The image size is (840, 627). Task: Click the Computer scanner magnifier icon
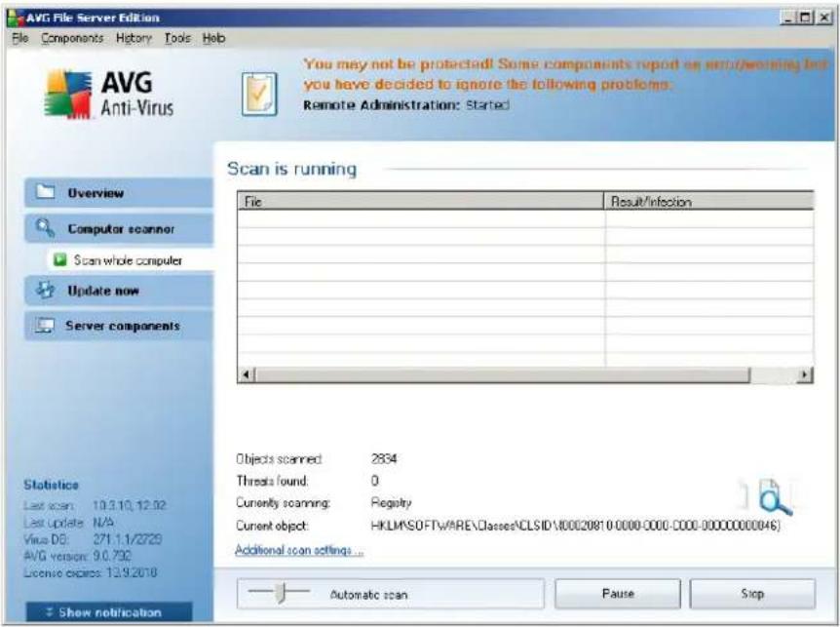point(45,228)
